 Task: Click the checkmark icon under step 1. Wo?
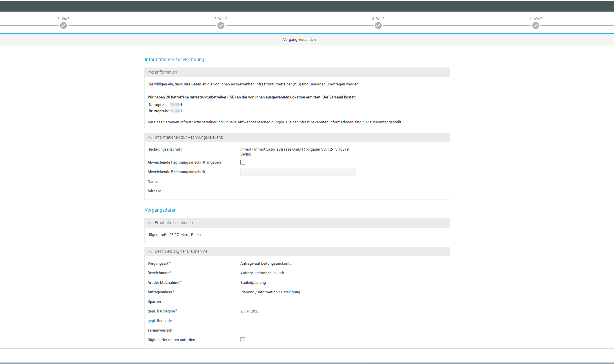click(63, 26)
